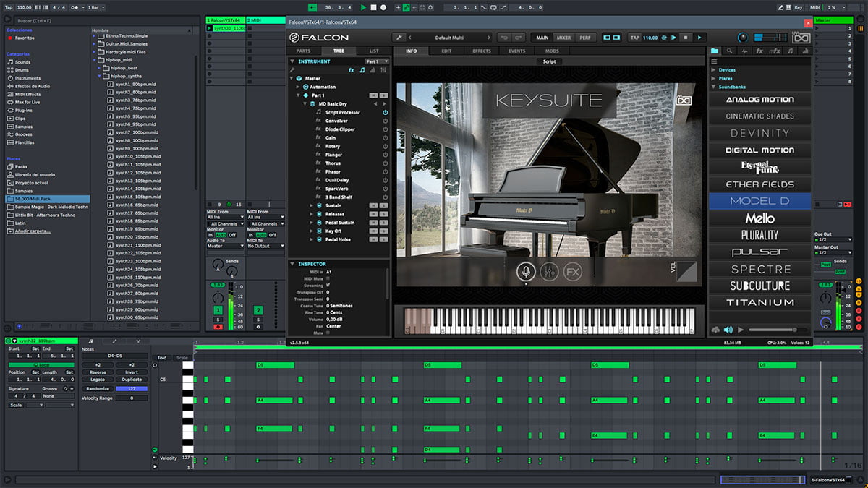Enable the Diode Clipper effect

[x=385, y=129]
